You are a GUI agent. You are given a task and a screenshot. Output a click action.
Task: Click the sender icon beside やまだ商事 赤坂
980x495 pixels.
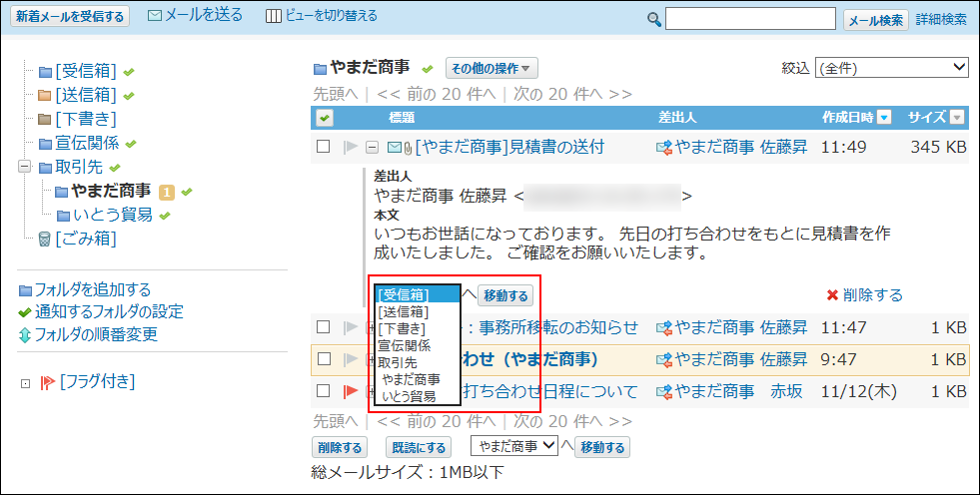[664, 392]
